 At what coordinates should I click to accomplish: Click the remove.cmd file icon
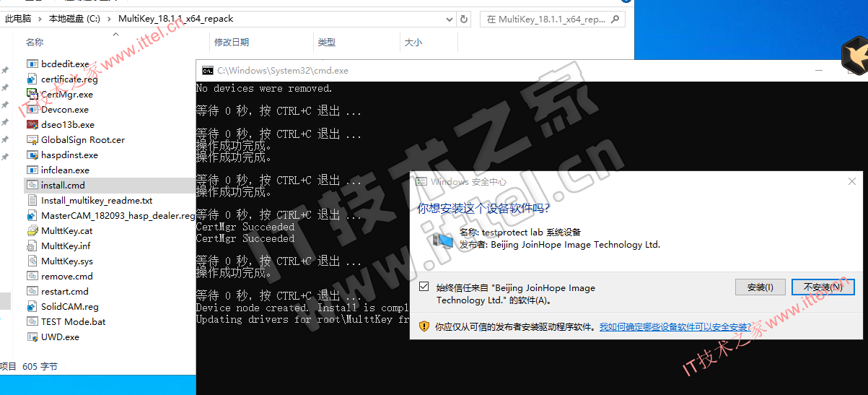point(32,276)
